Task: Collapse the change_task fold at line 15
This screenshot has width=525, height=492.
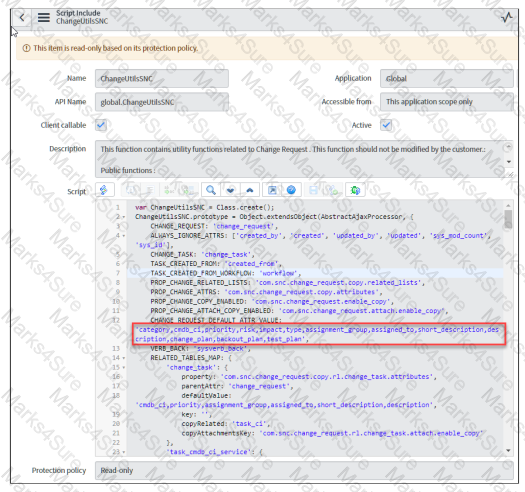Action: [124, 367]
